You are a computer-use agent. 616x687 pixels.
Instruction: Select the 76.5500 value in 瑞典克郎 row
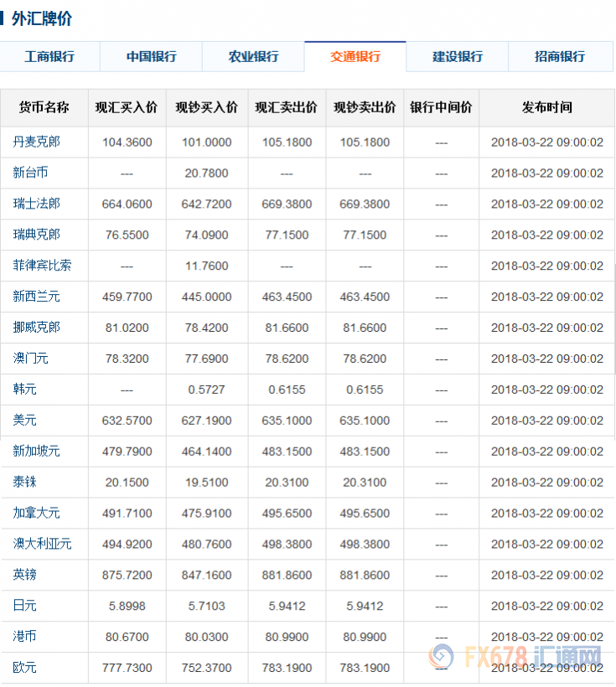coord(127,235)
